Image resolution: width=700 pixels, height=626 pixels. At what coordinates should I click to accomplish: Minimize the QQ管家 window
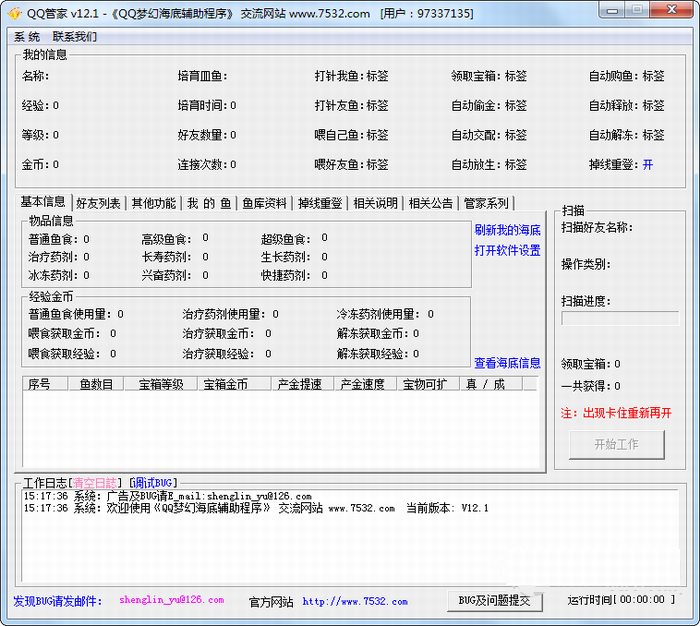click(612, 10)
